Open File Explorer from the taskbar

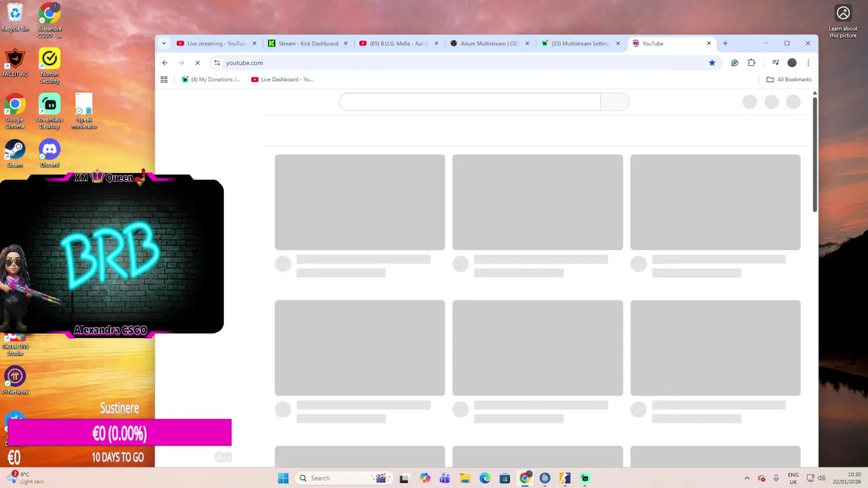coord(465,478)
